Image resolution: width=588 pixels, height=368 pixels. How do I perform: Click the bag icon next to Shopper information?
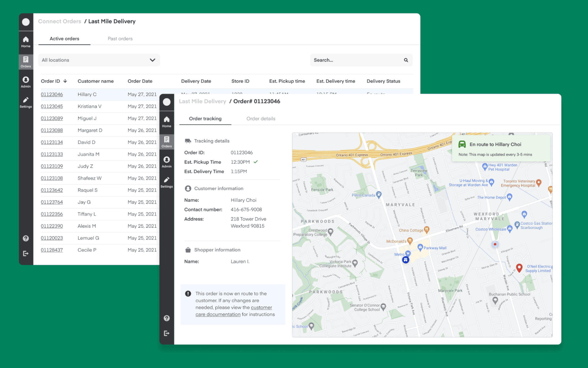188,250
